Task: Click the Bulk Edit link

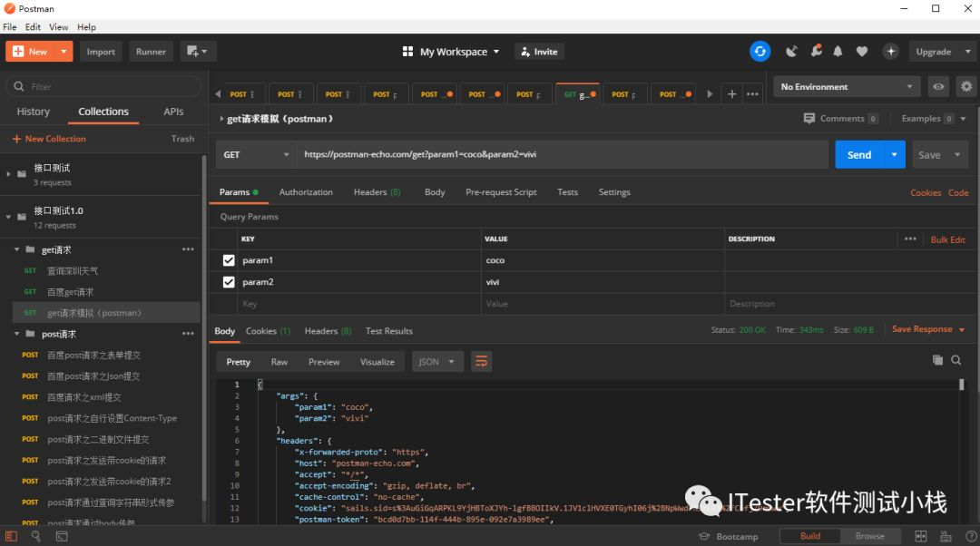Action: [947, 239]
